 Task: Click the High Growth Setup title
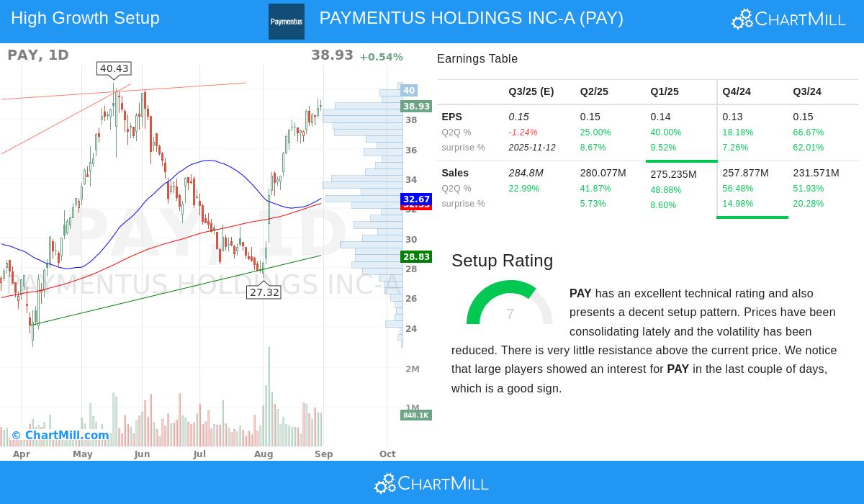(85, 18)
